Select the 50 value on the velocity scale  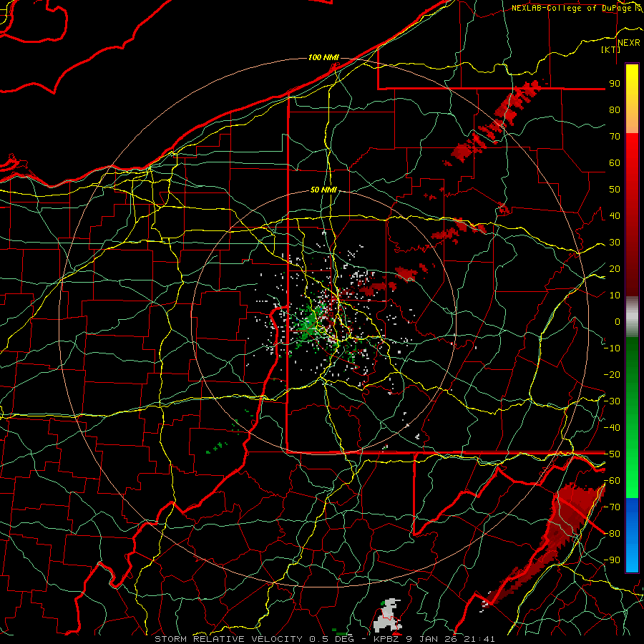tap(615, 190)
